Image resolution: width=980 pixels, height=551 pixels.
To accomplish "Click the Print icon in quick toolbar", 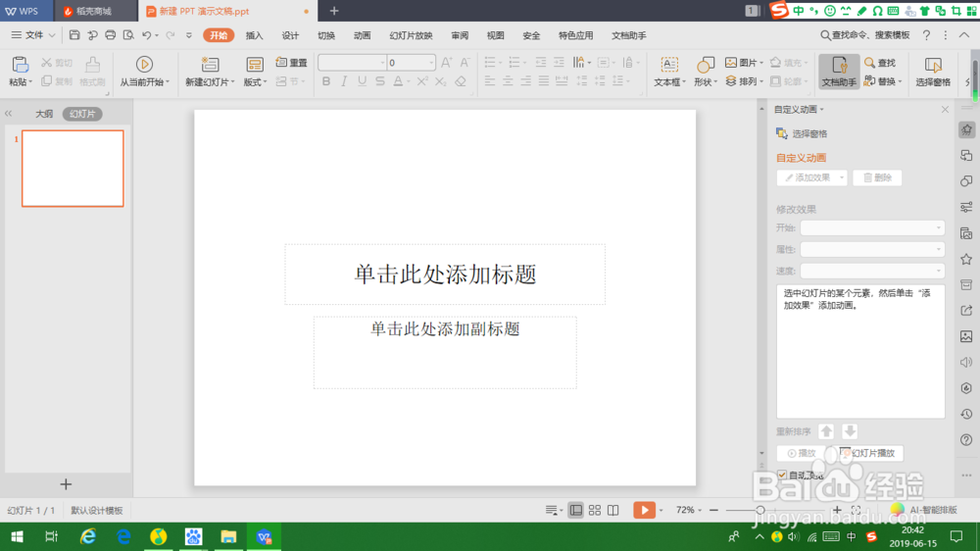I will point(111,35).
